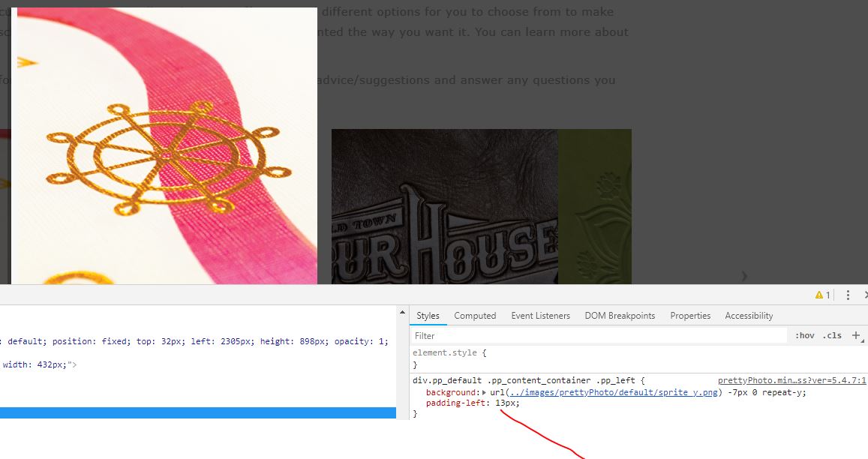The height and width of the screenshot is (459, 868).
Task: Open the DOM Breakpoints tab
Action: 620,316
